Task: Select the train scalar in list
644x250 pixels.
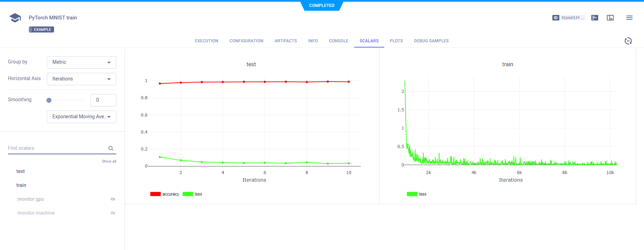Action: (x=21, y=185)
